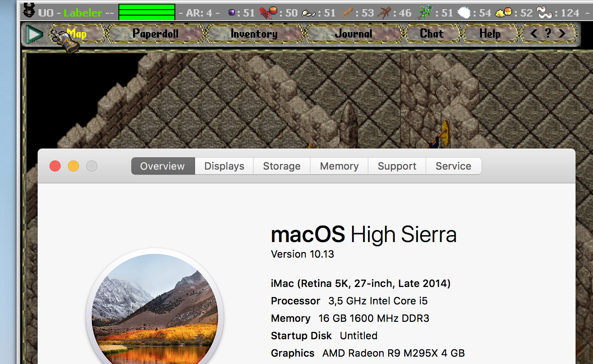Click the Memory value '16 GB 1600 MHz DDR3'

[374, 318]
